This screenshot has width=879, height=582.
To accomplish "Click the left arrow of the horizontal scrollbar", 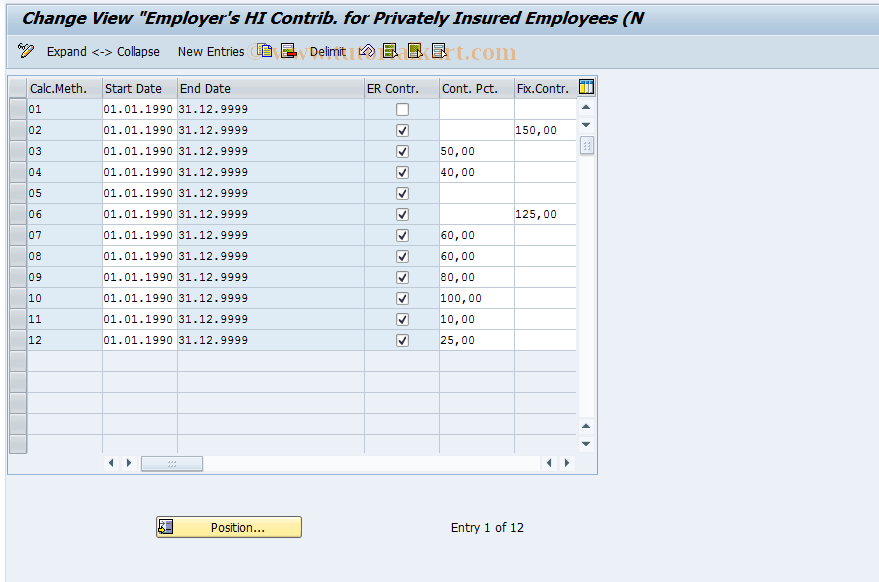I will [x=111, y=463].
